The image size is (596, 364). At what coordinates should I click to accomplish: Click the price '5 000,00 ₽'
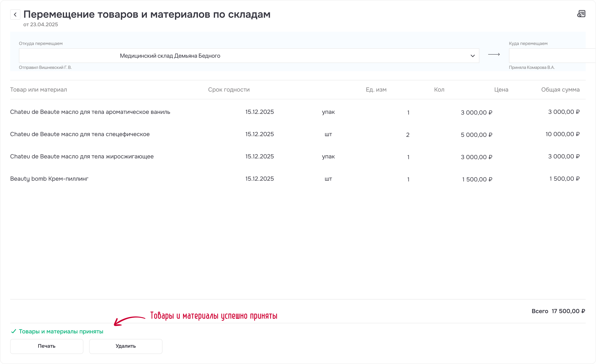[x=476, y=135]
